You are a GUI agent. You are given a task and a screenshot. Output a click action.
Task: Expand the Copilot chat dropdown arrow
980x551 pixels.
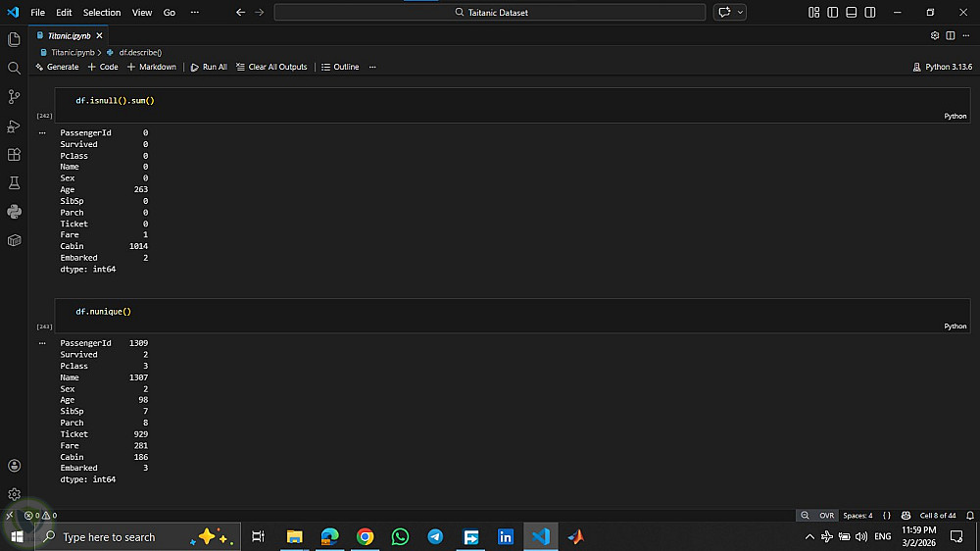[740, 12]
